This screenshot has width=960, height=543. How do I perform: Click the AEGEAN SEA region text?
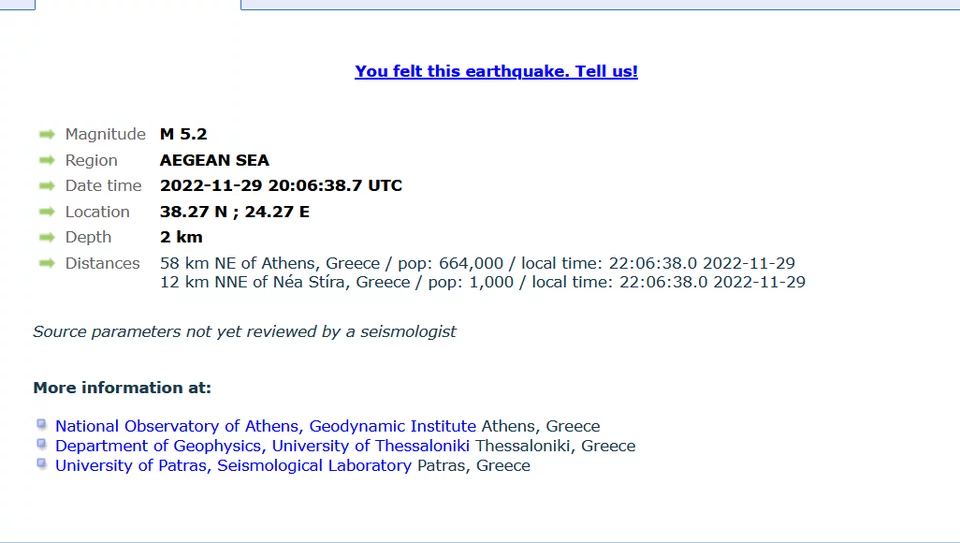[214, 160]
